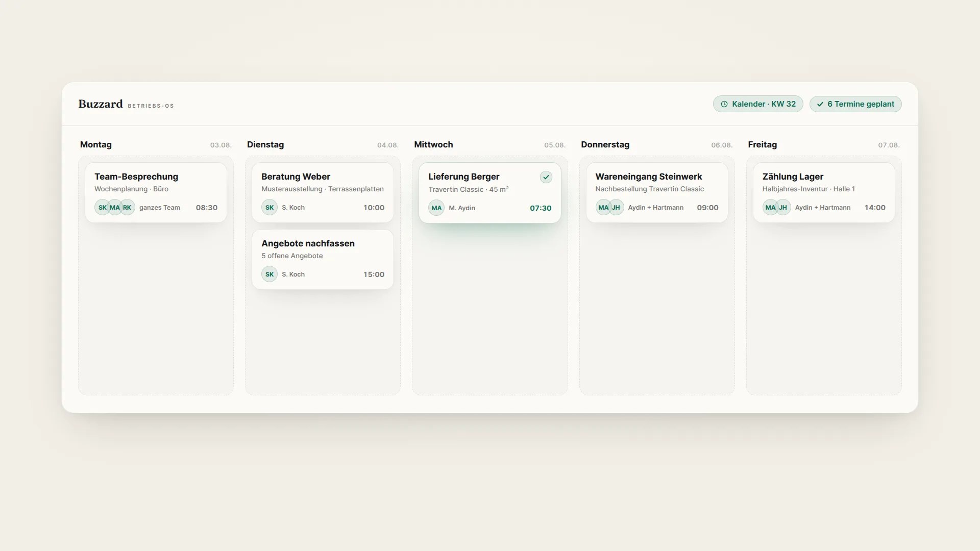Click the SK avatar on Angebote nachfassen card
The image size is (980, 551).
[x=269, y=274]
